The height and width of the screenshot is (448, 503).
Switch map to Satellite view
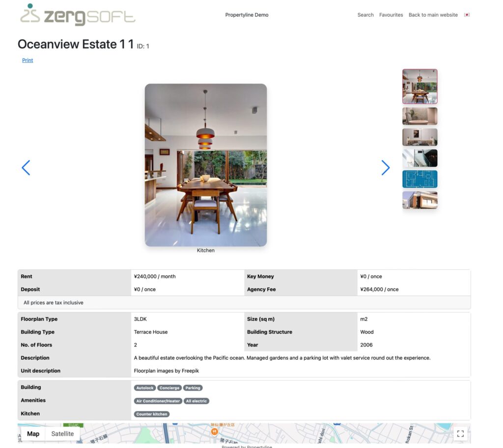[62, 434]
